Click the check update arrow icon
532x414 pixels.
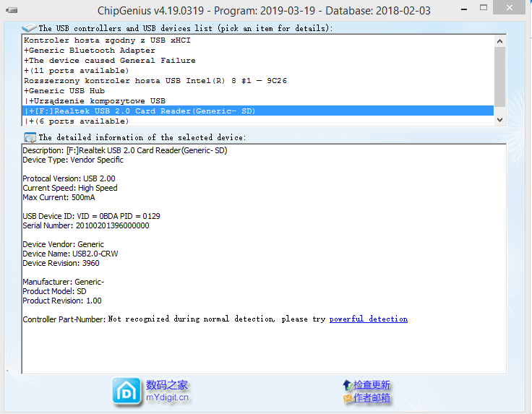[x=347, y=385]
